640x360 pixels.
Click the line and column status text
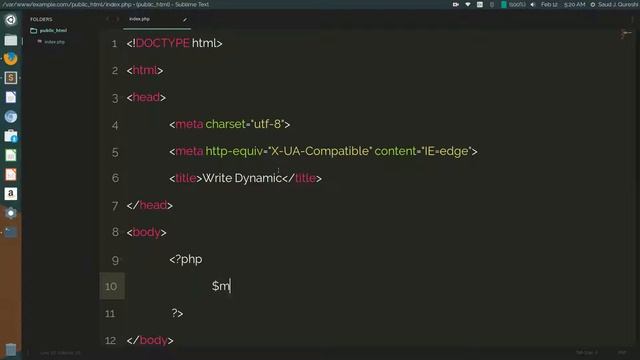coord(60,353)
